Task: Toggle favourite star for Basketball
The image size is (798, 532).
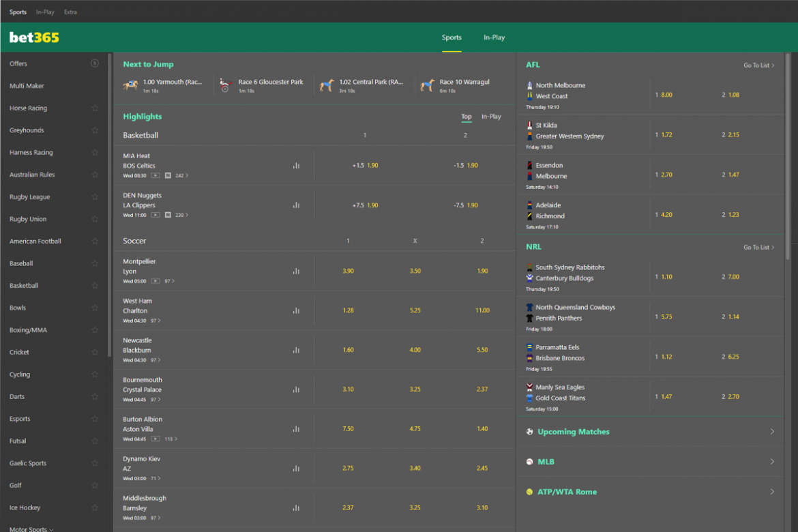Action: coord(95,286)
